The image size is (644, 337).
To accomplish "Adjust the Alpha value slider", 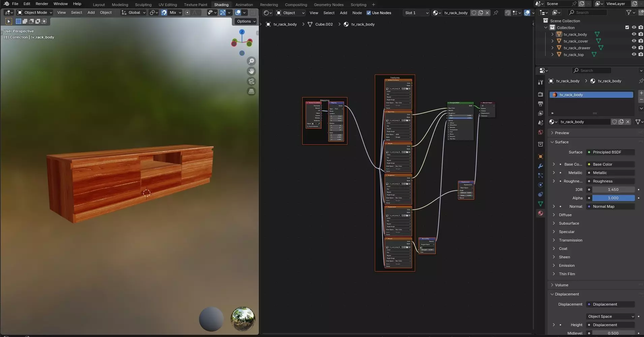I will (613, 198).
